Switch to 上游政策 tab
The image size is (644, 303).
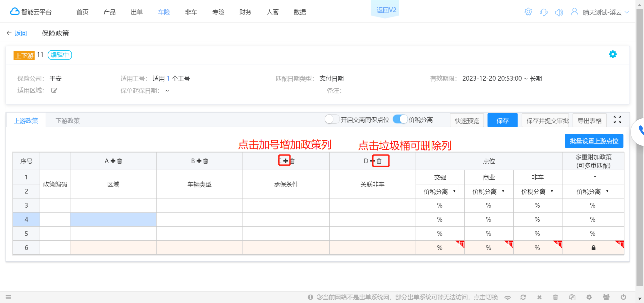point(26,121)
